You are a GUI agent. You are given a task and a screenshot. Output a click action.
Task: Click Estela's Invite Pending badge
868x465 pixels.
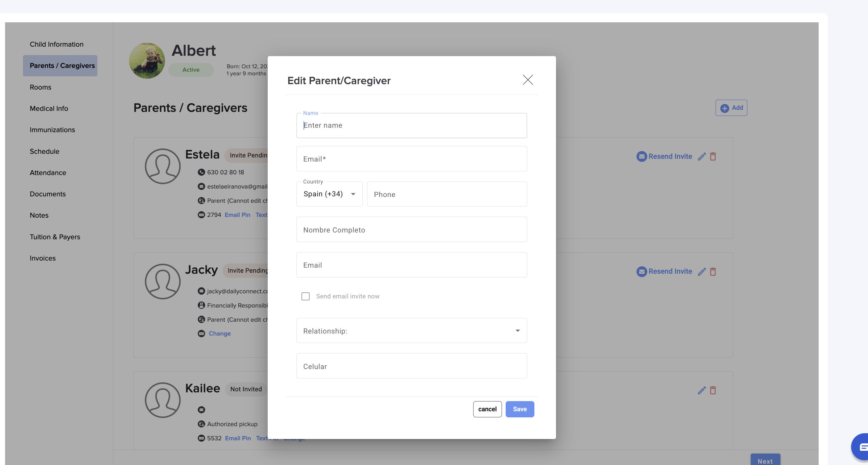coord(246,155)
